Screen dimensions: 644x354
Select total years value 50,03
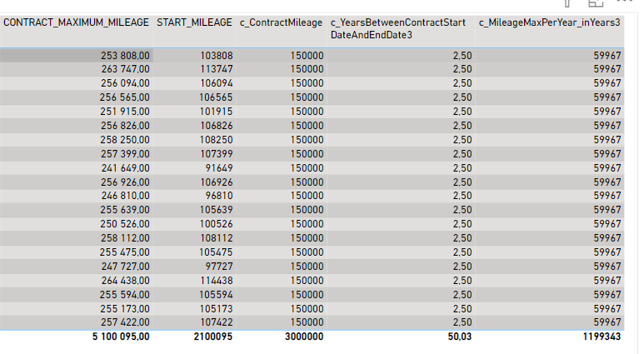[x=460, y=337]
